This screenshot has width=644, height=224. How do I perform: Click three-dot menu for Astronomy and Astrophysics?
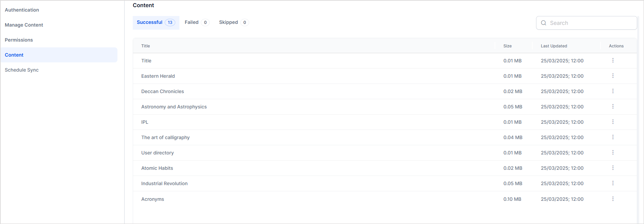click(x=613, y=106)
